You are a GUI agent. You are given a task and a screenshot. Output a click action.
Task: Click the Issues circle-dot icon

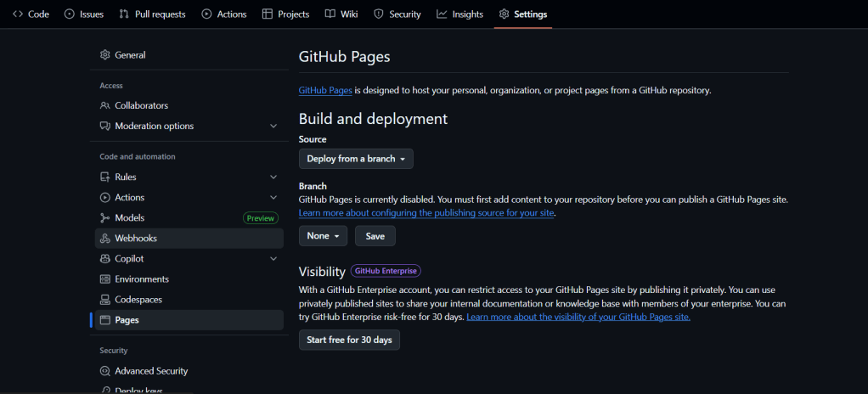click(x=69, y=14)
